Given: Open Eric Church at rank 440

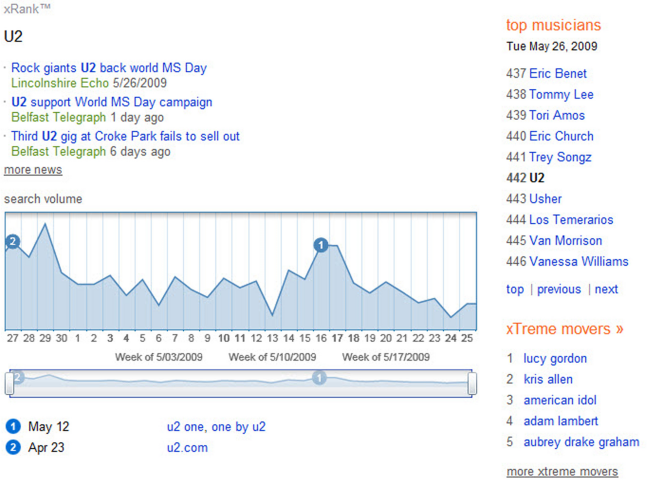Looking at the screenshot, I should [x=561, y=136].
